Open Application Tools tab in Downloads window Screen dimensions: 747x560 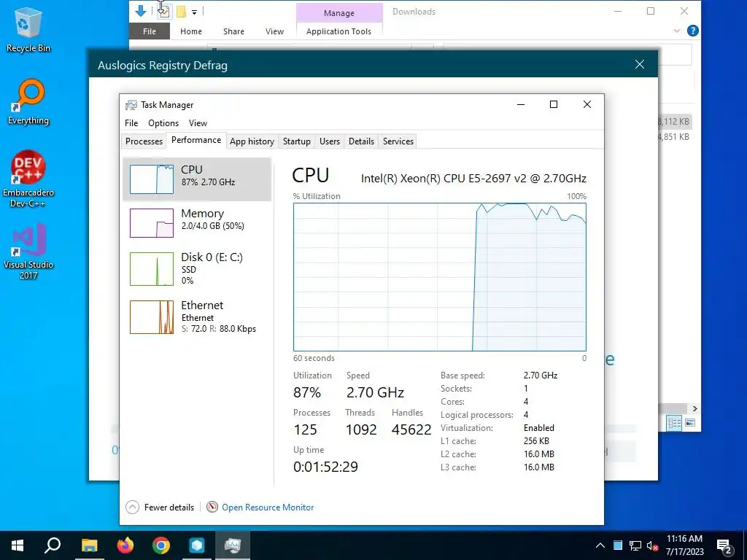tap(338, 31)
